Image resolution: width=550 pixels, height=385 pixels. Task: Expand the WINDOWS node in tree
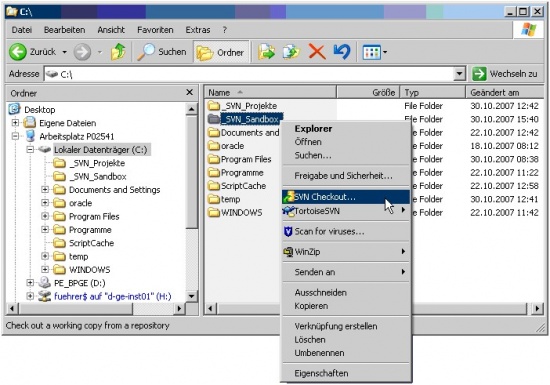tap(45, 269)
